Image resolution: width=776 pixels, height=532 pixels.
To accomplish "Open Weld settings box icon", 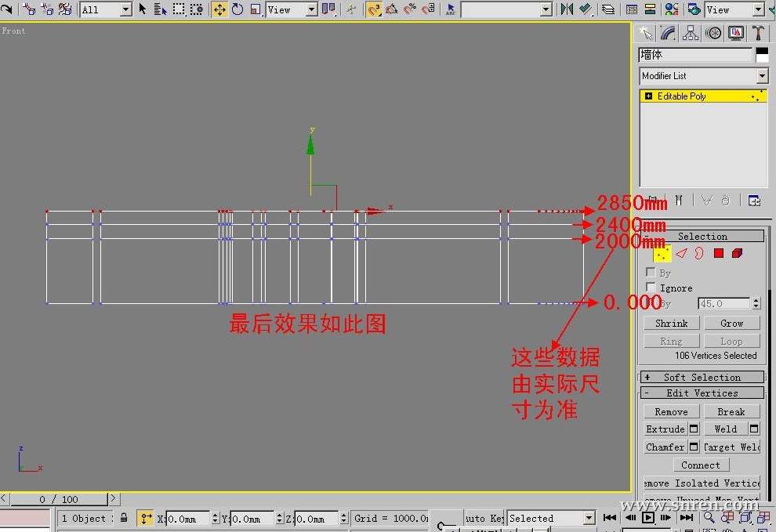I will click(x=754, y=429).
